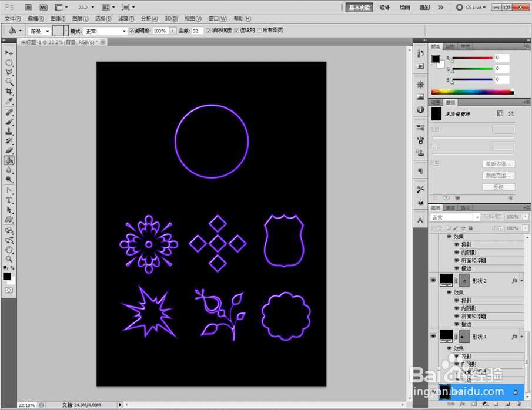Click the 反相 invert button
Viewport: 532px width, 410px height.
point(498,187)
